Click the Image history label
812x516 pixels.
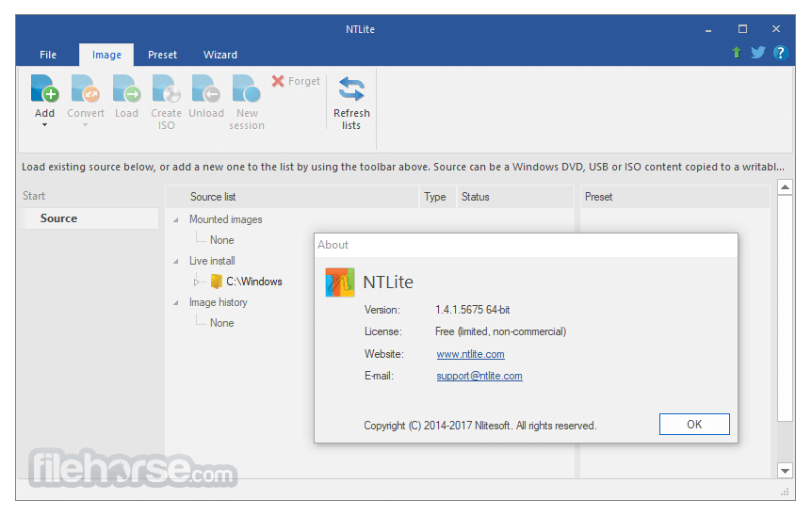[x=218, y=302]
